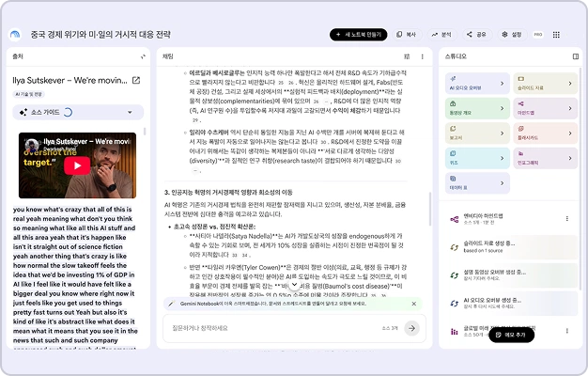The width and height of the screenshot is (588, 376).
Task: Click the 설명 동영상 오버뷰 생성 중 item
Action: 511,275
